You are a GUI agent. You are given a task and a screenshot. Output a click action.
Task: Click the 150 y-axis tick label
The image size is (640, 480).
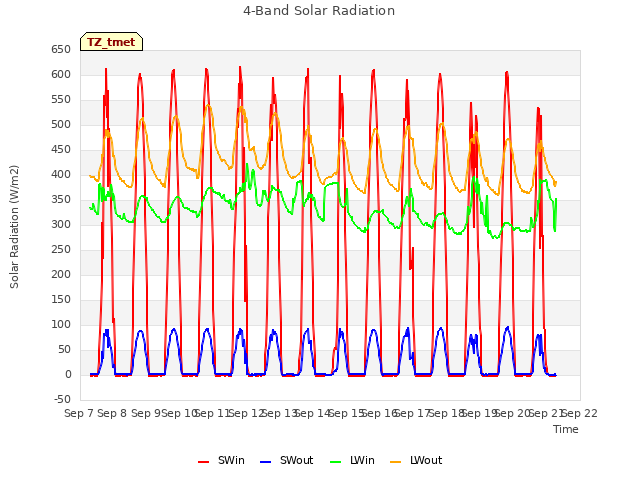tap(61, 300)
